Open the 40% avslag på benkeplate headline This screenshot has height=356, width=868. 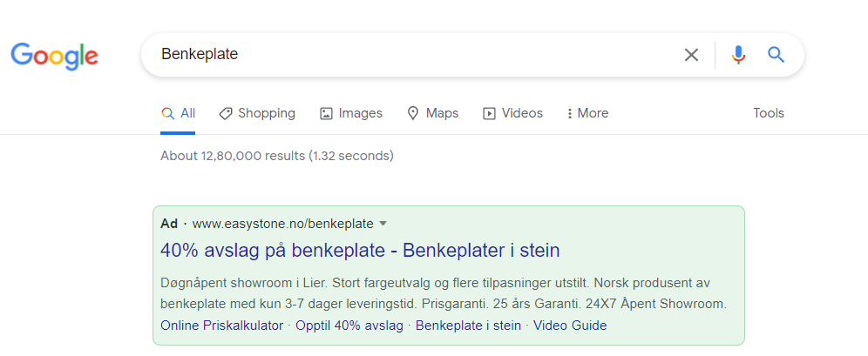[360, 251]
